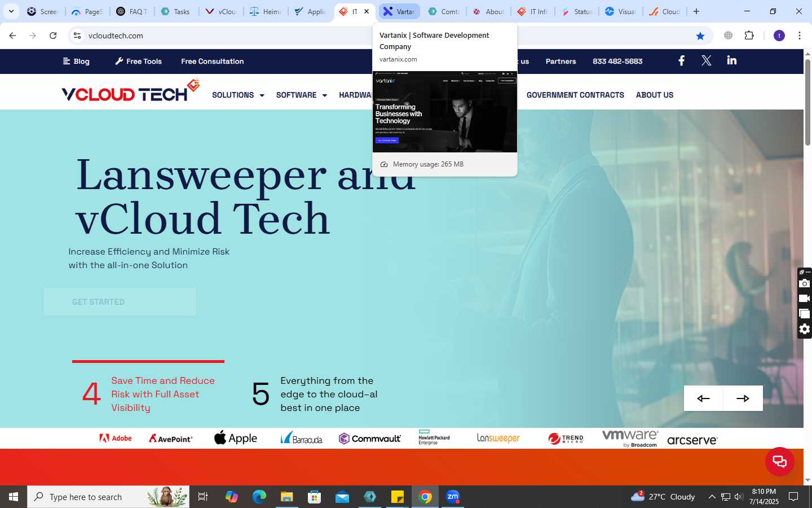812x508 pixels.
Task: Switch to the Heima tab
Action: (x=265, y=11)
